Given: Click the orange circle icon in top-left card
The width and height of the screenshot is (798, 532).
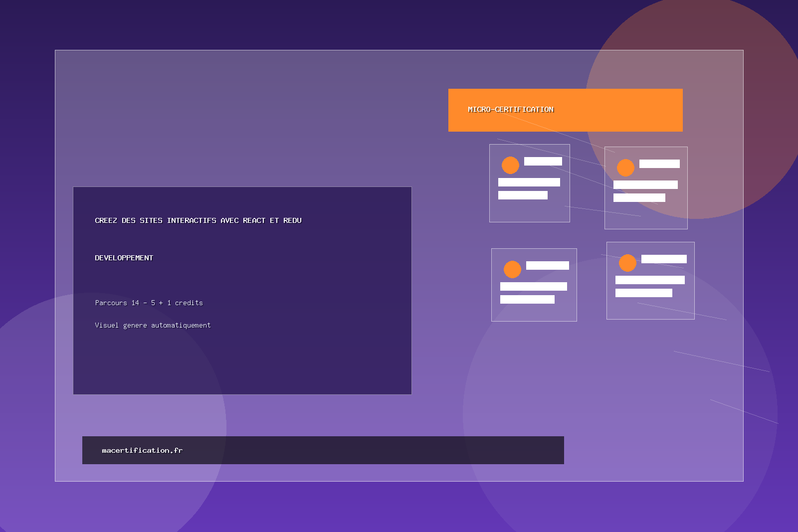Looking at the screenshot, I should (510, 165).
